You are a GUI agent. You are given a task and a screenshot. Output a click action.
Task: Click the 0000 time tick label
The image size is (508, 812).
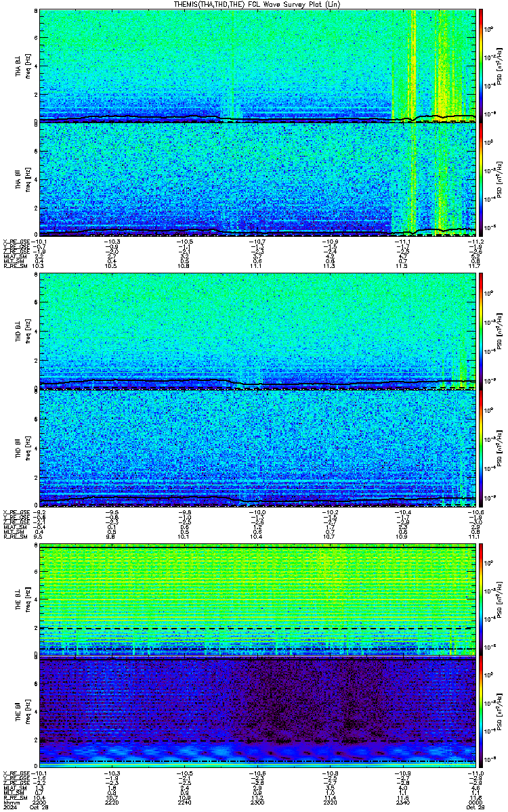475,803
